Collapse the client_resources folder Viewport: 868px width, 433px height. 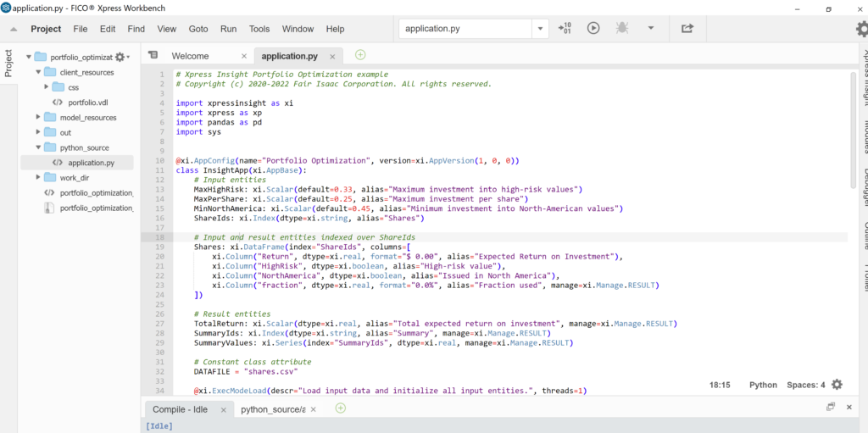tap(39, 73)
